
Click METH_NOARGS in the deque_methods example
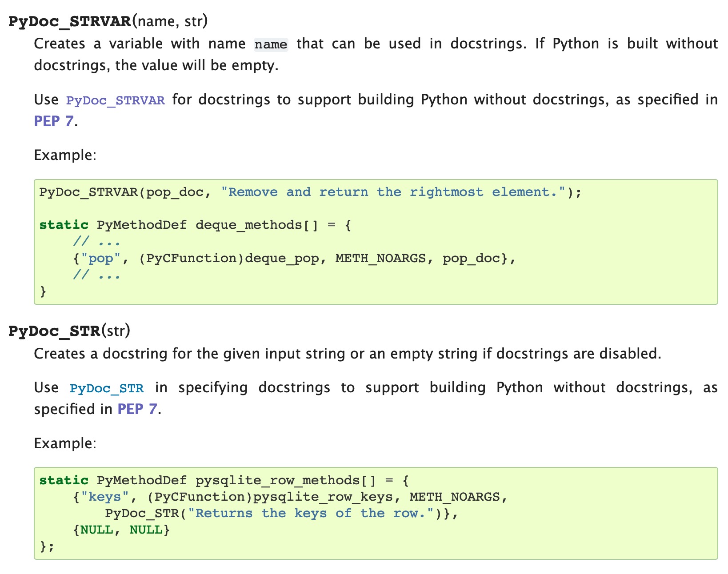click(380, 258)
